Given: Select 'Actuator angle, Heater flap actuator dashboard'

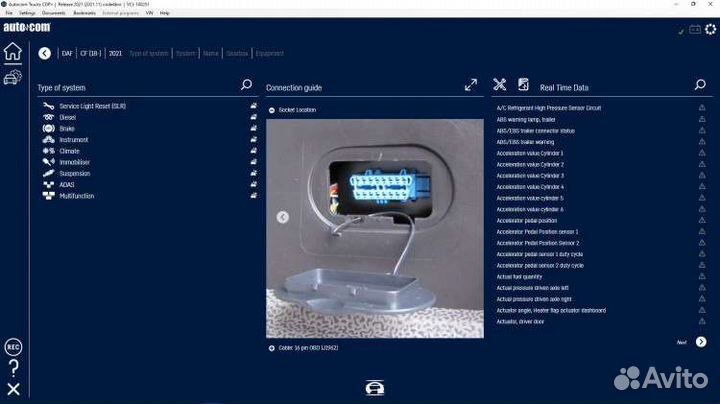Looking at the screenshot, I should [x=551, y=310].
